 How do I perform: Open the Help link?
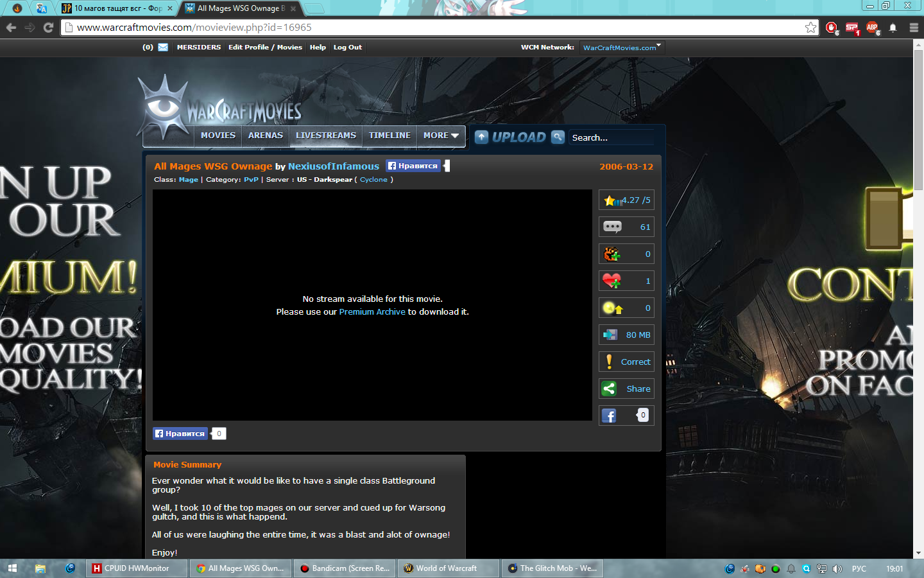(x=318, y=47)
